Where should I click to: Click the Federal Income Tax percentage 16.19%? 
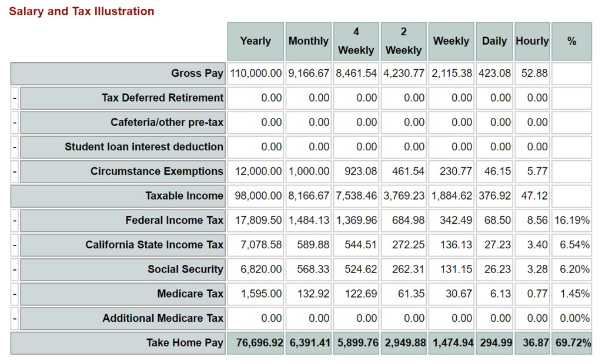click(571, 221)
